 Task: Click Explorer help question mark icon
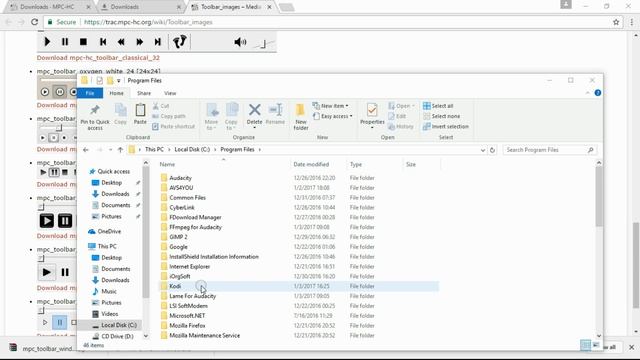pyautogui.click(x=598, y=93)
